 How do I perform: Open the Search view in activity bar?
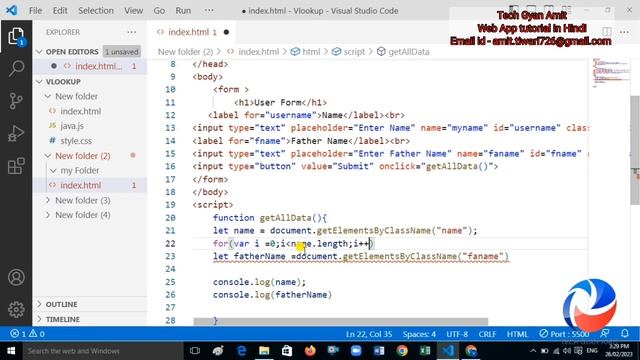(16, 68)
